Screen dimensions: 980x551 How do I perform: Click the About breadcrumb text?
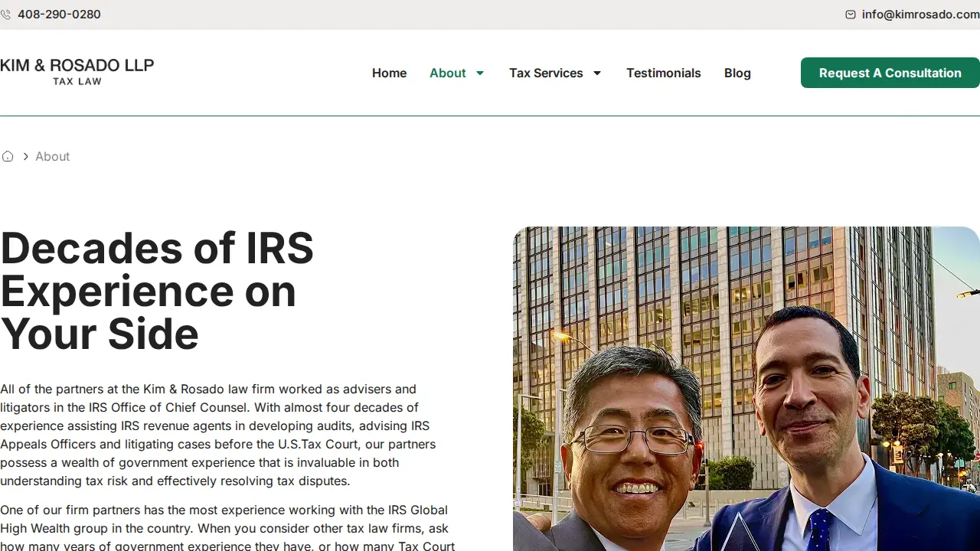pos(52,156)
